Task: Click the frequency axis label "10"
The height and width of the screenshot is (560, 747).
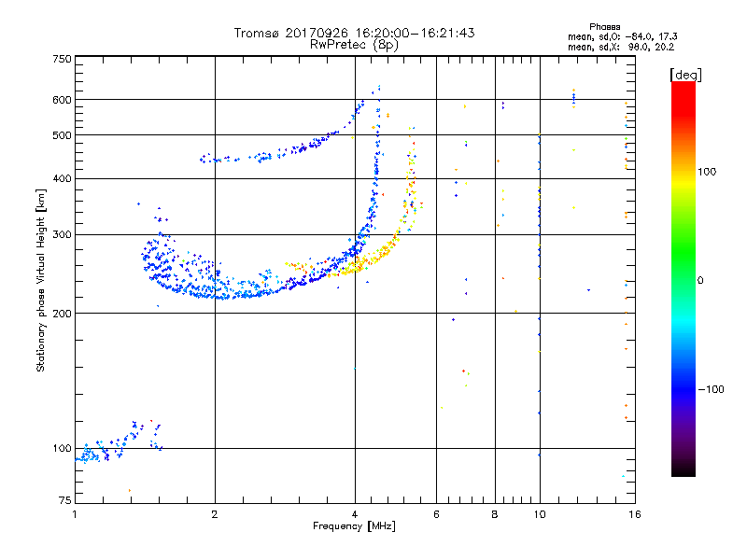Action: click(x=540, y=514)
